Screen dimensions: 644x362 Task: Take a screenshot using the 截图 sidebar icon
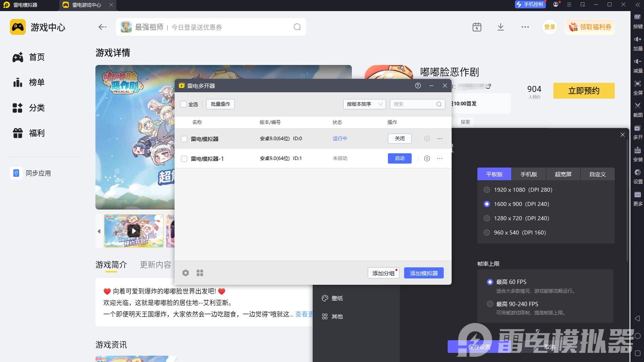638,110
